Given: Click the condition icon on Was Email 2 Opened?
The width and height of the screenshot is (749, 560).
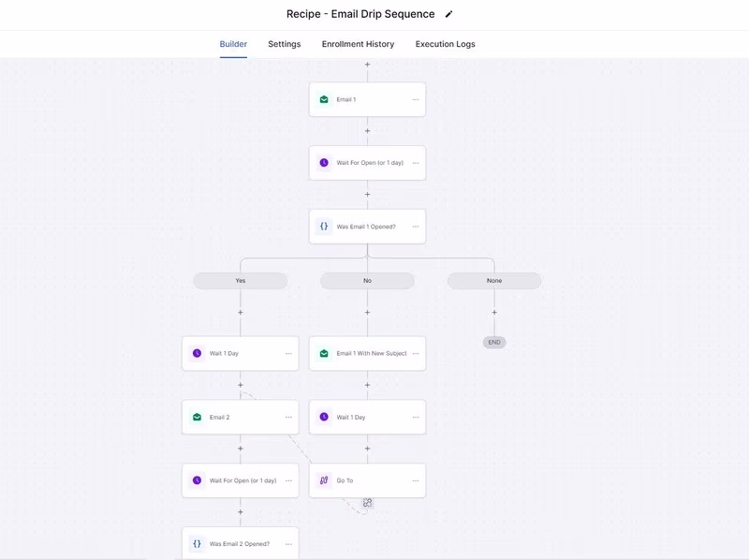Looking at the screenshot, I should 197,541.
